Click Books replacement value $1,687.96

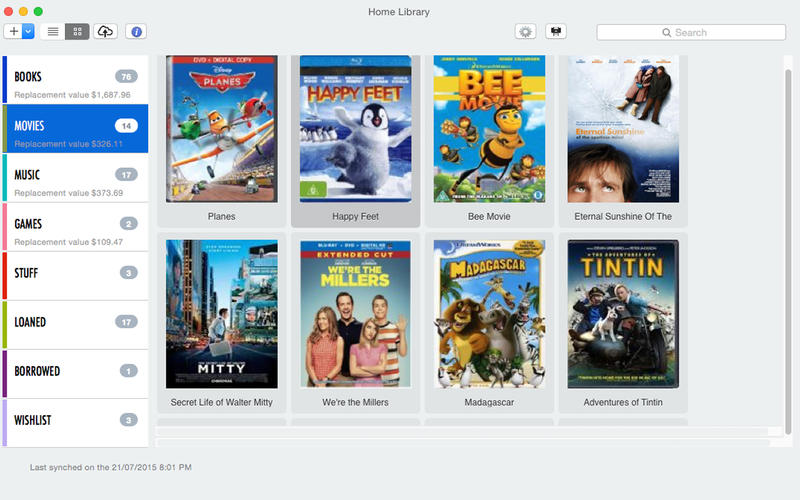click(x=72, y=95)
